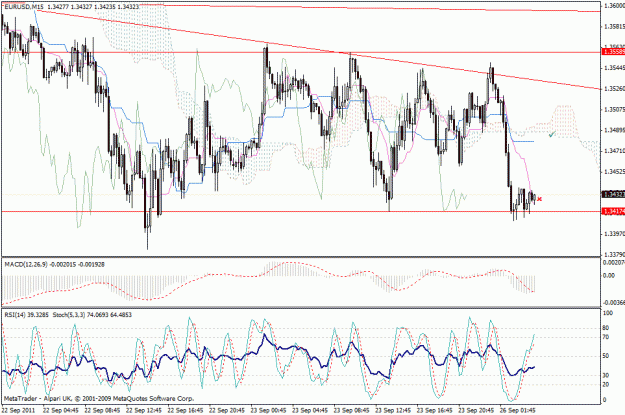Click the 23 Sep 08:45 time label
This screenshot has width=625, height=415.
pyautogui.click(x=352, y=410)
